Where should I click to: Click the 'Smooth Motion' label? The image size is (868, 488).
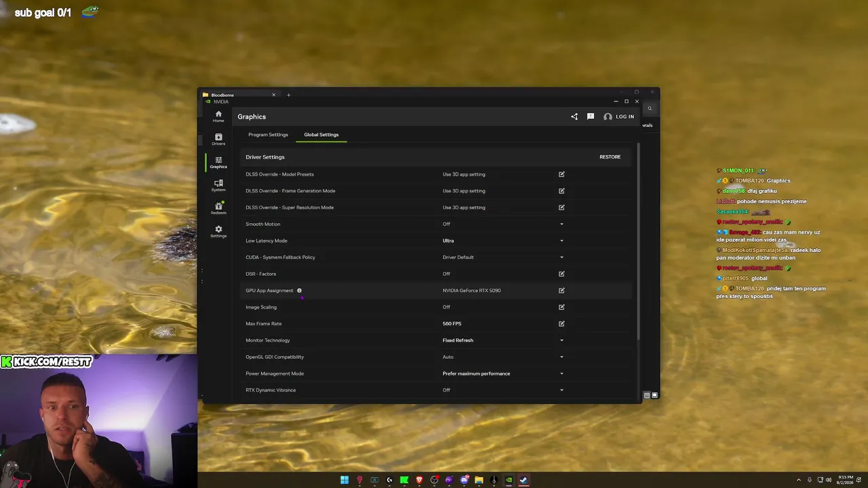(262, 224)
